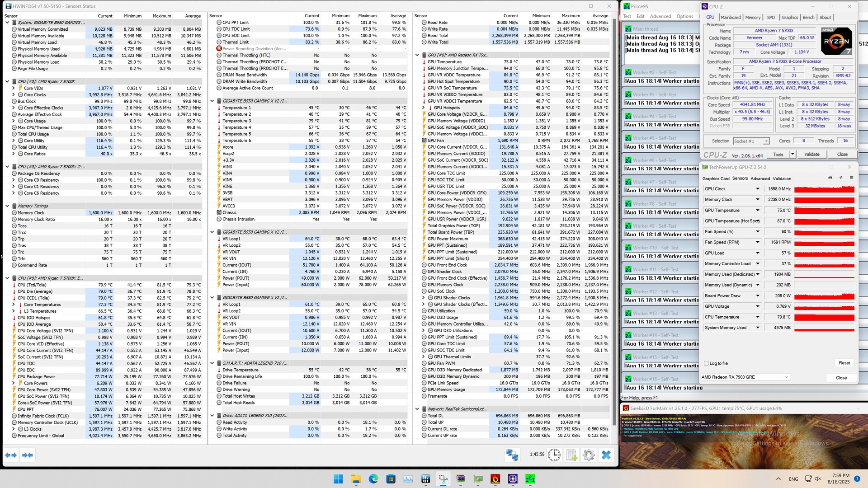The image size is (868, 488).
Task: Click HWiNFO collapse-columns arrows icon
Action: 27,455
